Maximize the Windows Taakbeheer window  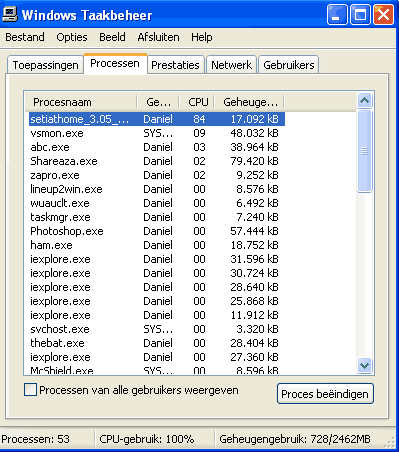tap(360, 15)
